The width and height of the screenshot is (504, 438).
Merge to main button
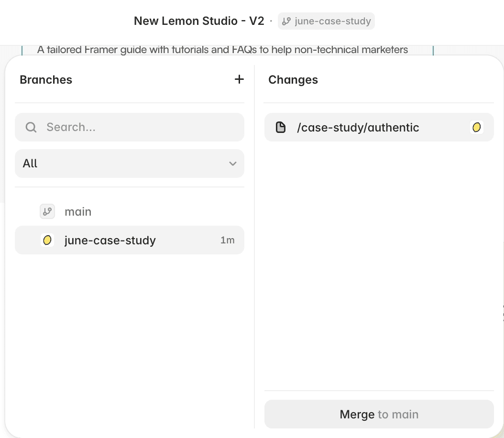tap(379, 414)
